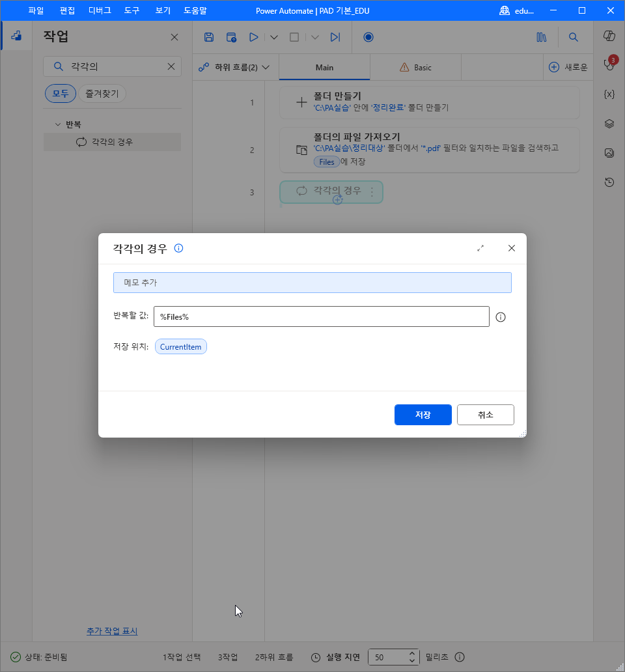
Task: Open the 도구 menu
Action: pyautogui.click(x=132, y=10)
